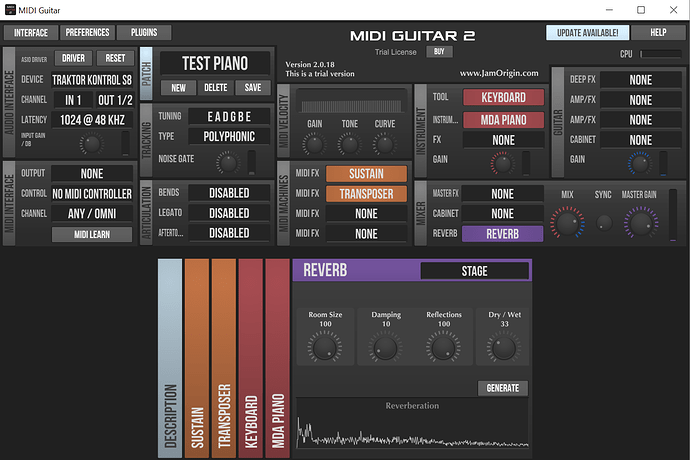690x460 pixels.
Task: Open the No MIDI Controller control selector
Action: pyautogui.click(x=92, y=194)
